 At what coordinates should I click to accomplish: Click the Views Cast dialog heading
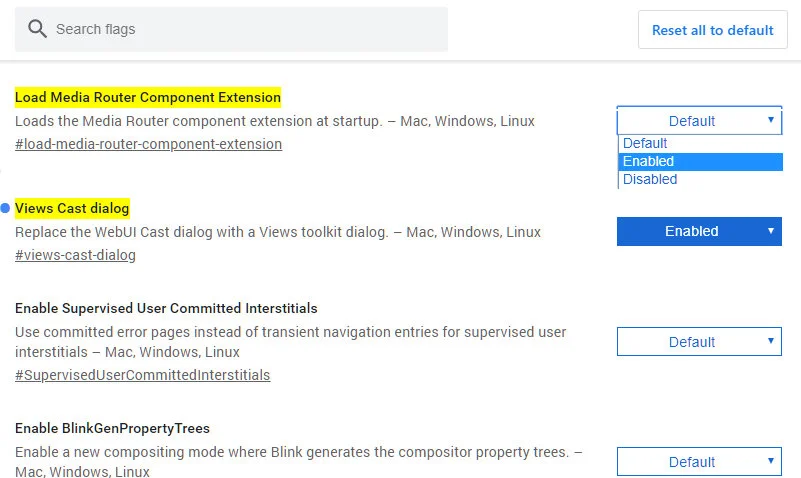pos(72,208)
